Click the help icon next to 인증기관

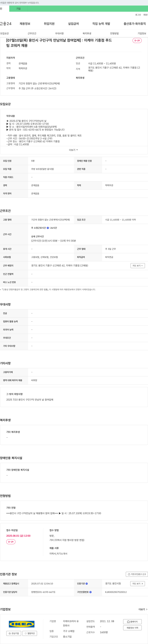[87, 583]
